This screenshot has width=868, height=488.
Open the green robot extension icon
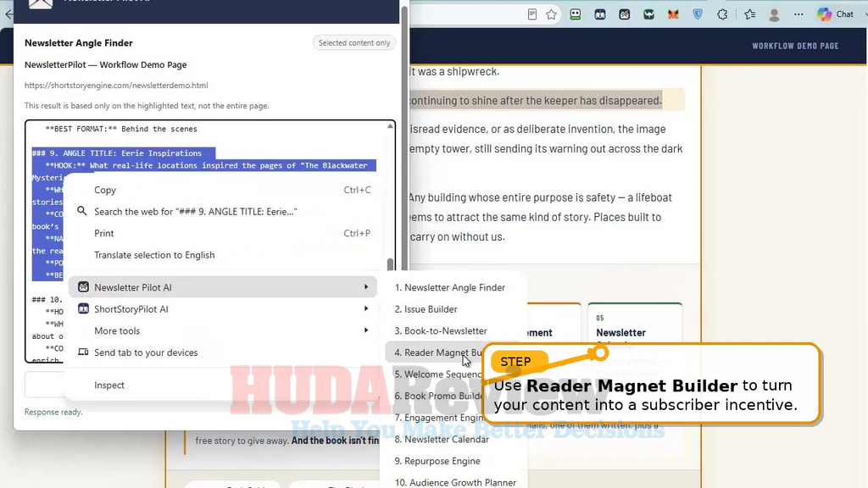[x=576, y=14]
